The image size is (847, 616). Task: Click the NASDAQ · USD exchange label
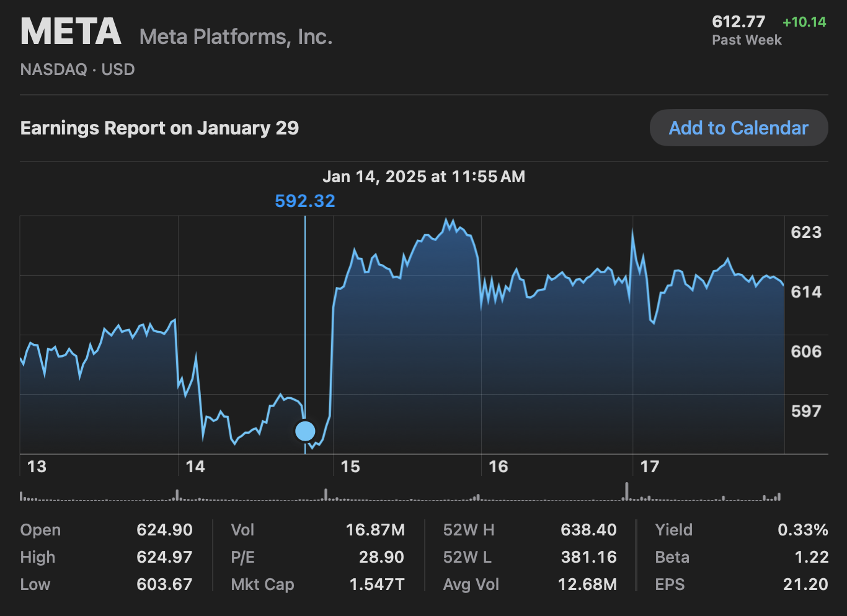[x=78, y=69]
